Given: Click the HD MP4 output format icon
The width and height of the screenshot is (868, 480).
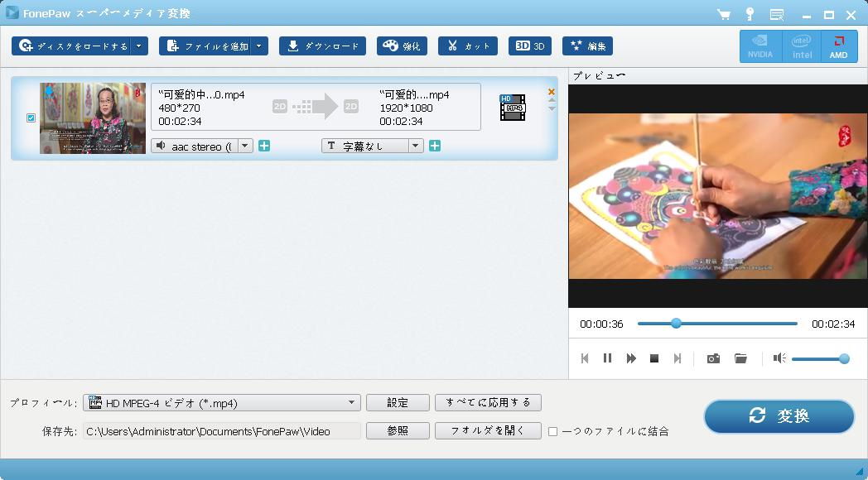Looking at the screenshot, I should click(x=513, y=108).
